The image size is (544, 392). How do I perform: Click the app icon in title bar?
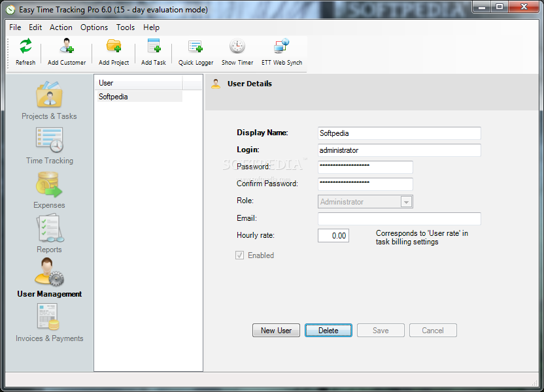pyautogui.click(x=10, y=10)
